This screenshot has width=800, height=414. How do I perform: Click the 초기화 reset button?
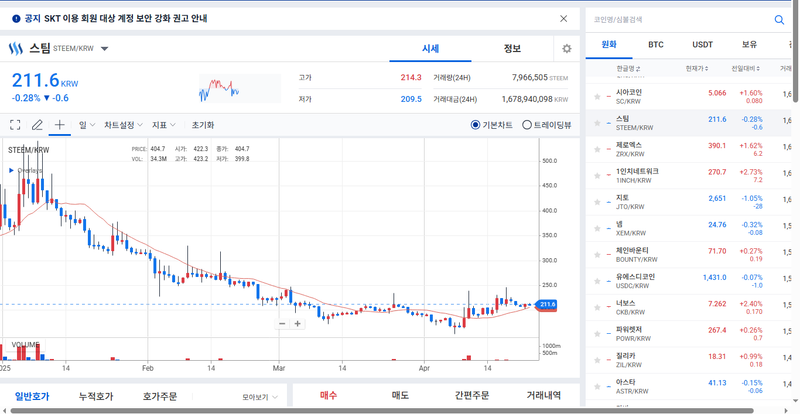203,125
